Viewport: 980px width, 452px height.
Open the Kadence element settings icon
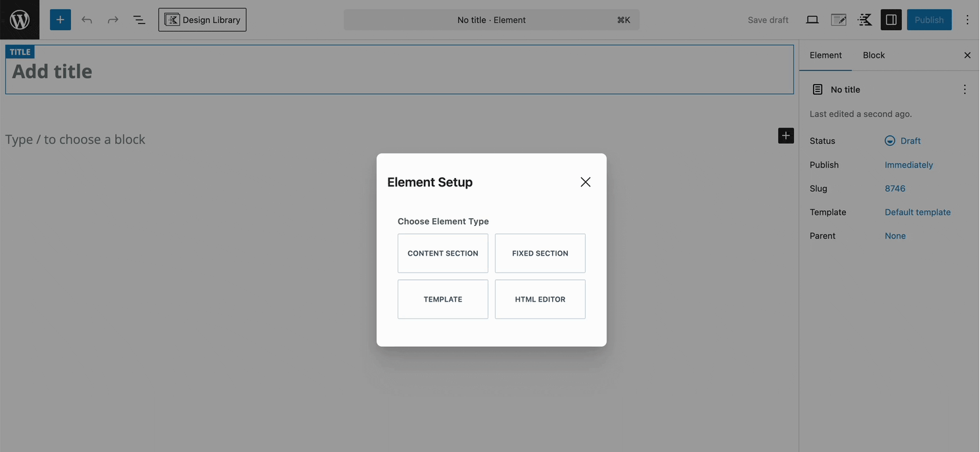pos(839,20)
